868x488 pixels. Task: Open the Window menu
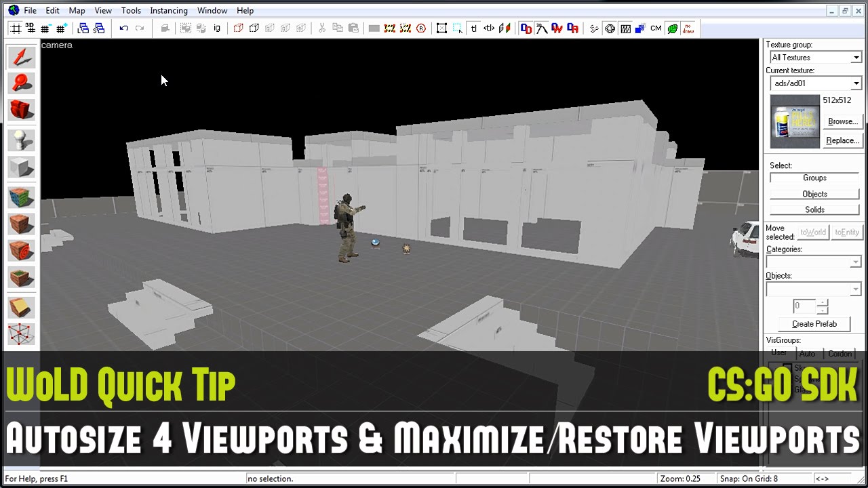coord(212,10)
